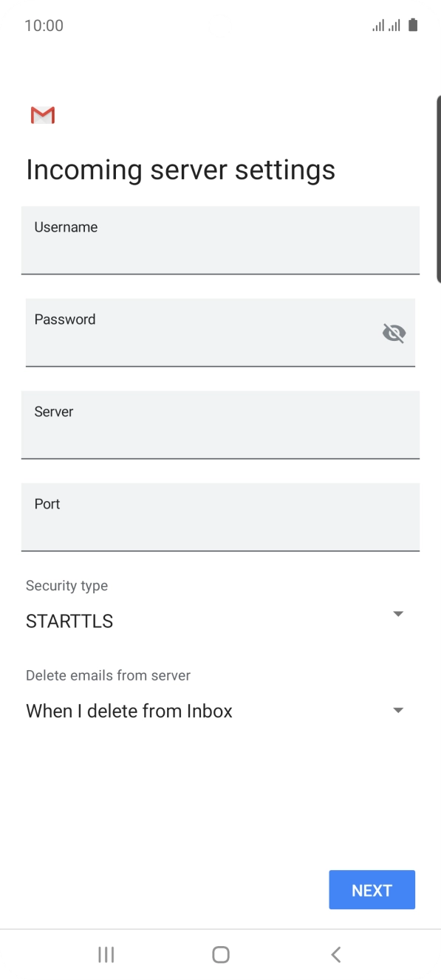The height and width of the screenshot is (980, 441).
Task: Tap the mobile signal strength icon
Action: pos(395,25)
